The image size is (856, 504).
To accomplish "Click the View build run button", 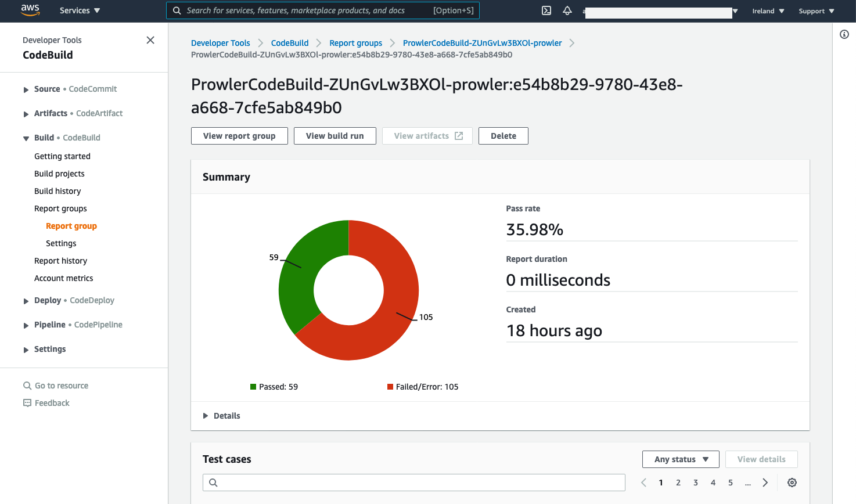I will coord(335,136).
